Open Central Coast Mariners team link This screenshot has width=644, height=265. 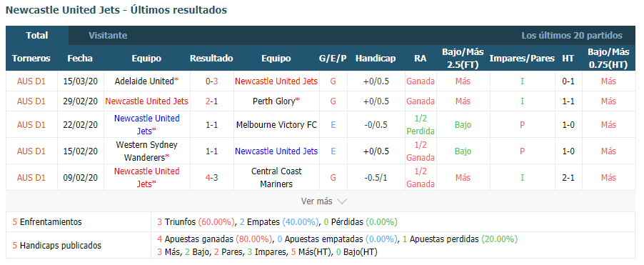(x=276, y=177)
